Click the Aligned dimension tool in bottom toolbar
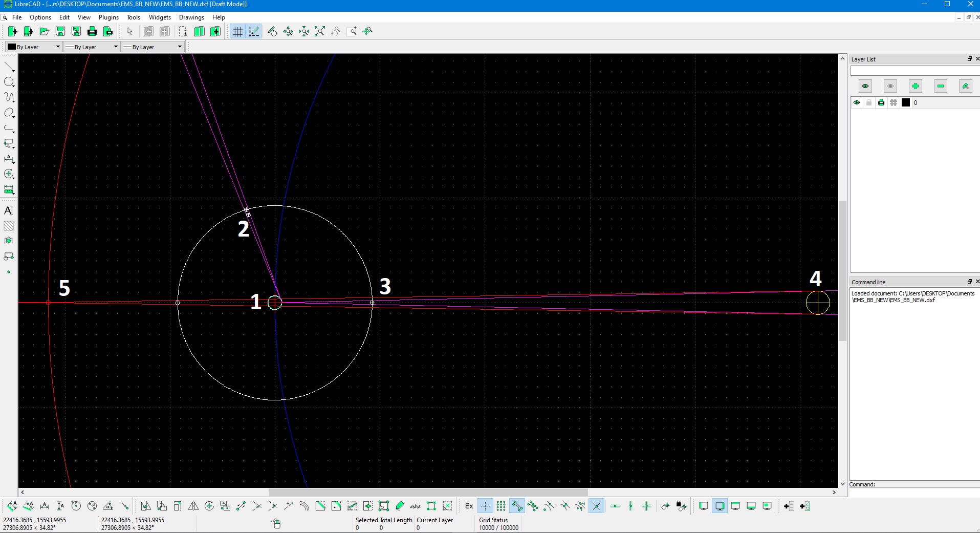 click(12, 506)
